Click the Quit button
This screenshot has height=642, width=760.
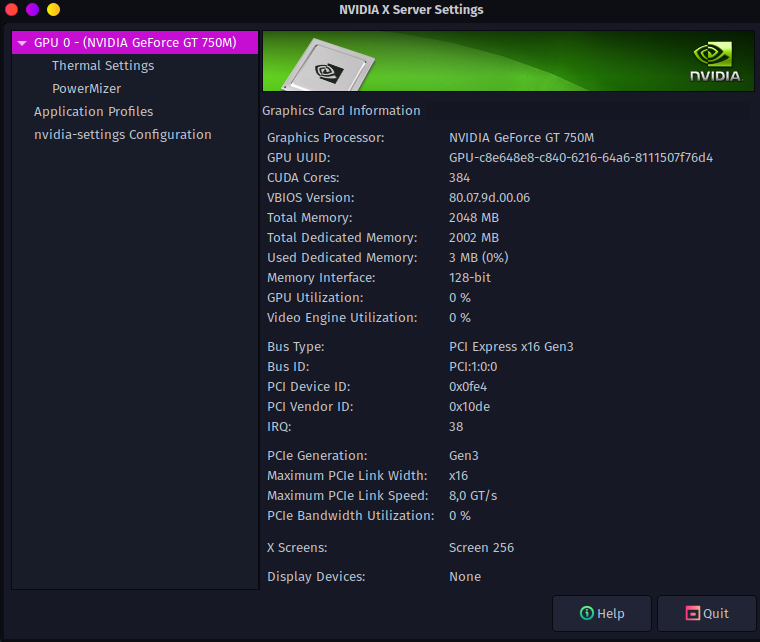pyautogui.click(x=707, y=613)
